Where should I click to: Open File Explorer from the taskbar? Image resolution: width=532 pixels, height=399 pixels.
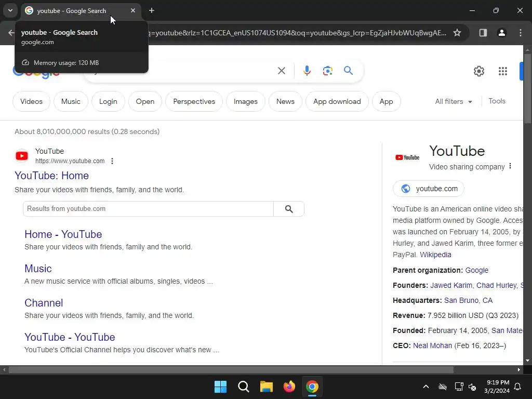click(267, 387)
